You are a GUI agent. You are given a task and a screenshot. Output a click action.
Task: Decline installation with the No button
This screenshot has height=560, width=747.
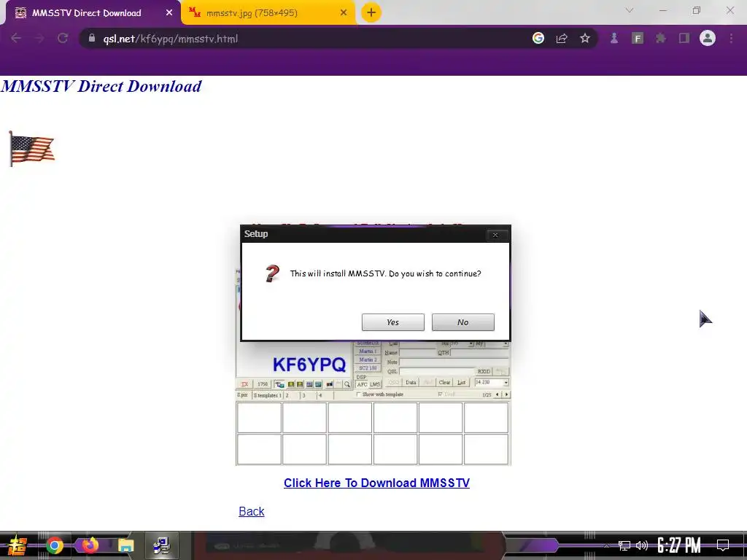pyautogui.click(x=462, y=322)
